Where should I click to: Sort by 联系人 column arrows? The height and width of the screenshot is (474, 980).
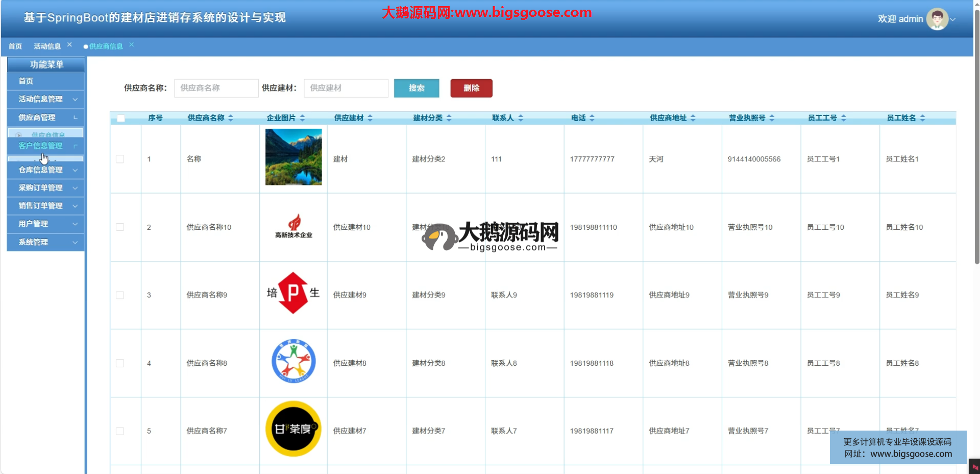pos(521,118)
